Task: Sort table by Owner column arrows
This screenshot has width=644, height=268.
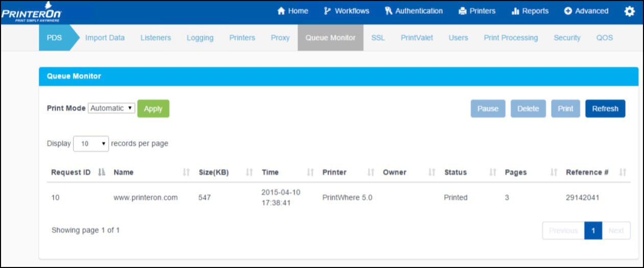Action: tap(431, 173)
